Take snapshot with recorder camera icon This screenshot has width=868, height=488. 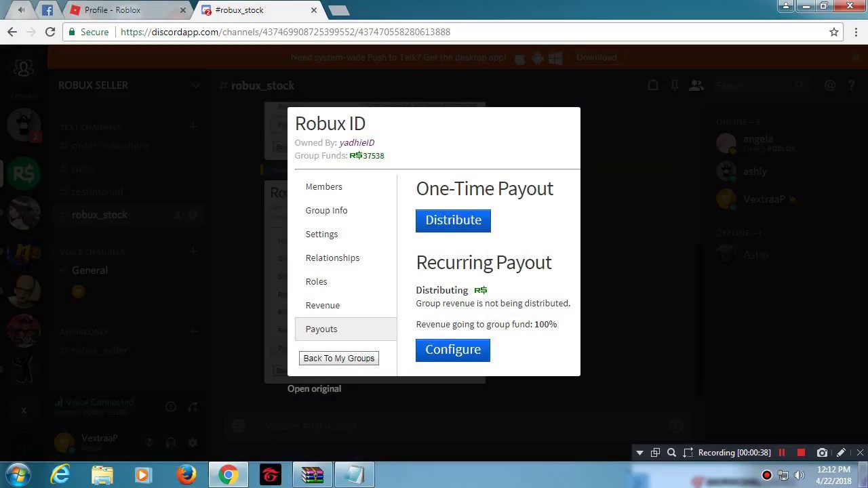822,453
